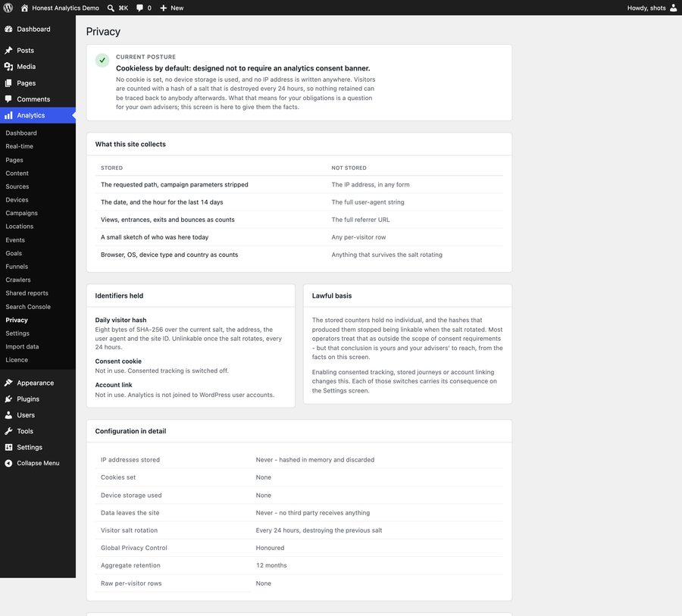Click the 'Global Privacy Control' row label
Image resolution: width=682 pixels, height=616 pixels.
point(134,548)
